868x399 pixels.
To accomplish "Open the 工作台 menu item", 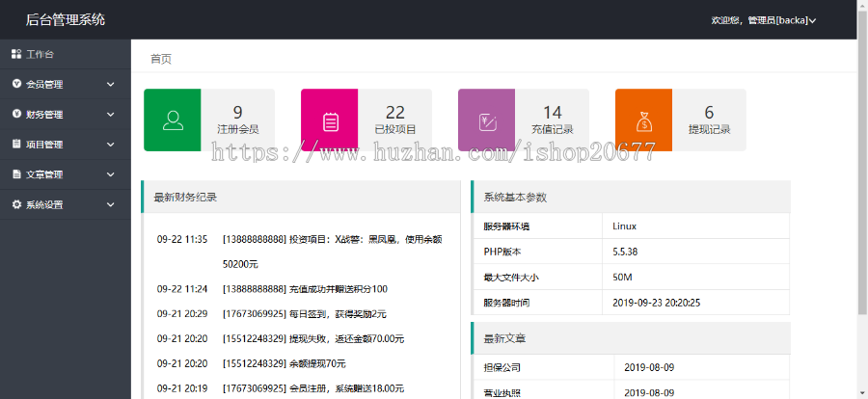I will 66,54.
